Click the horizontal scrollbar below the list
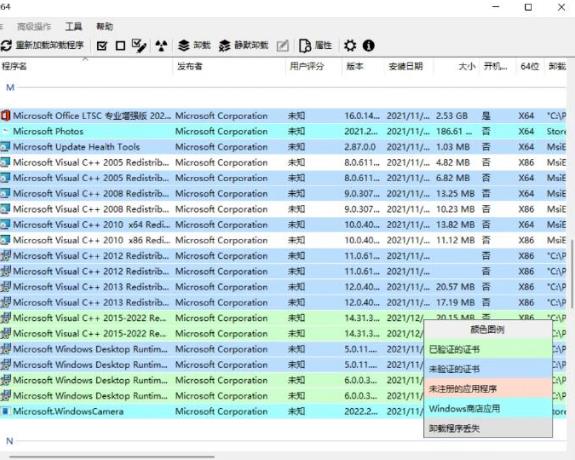The width and height of the screenshot is (575, 460). pos(112,457)
